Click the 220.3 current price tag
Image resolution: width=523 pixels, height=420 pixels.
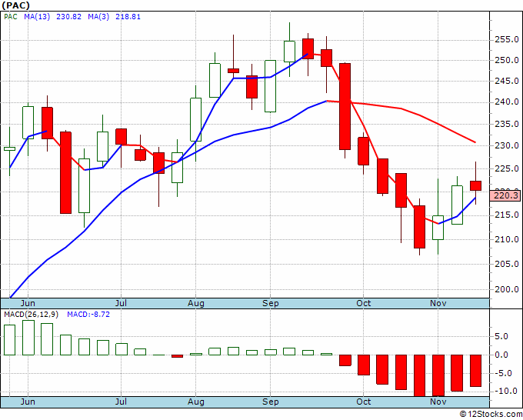click(506, 195)
